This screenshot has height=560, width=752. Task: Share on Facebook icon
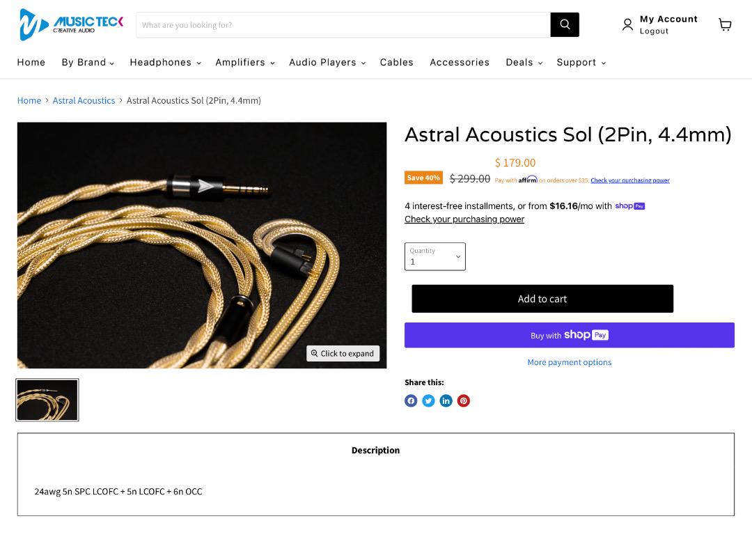click(x=411, y=400)
